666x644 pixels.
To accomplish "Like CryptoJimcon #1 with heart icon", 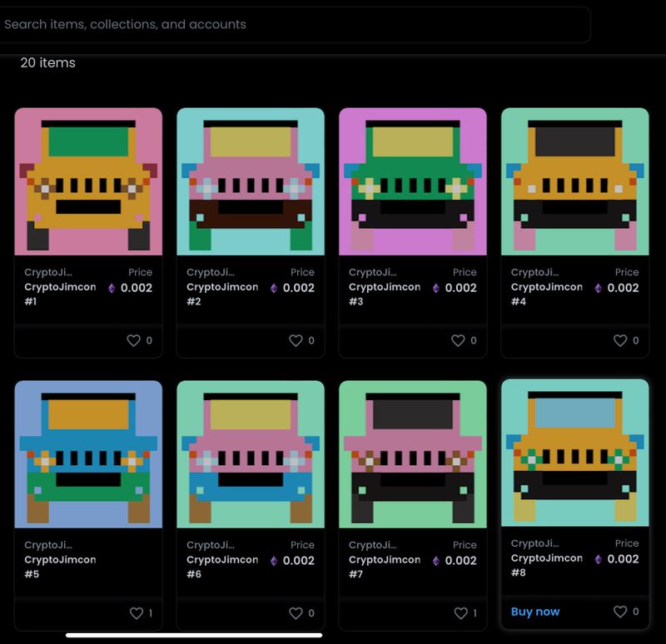I will (x=133, y=340).
